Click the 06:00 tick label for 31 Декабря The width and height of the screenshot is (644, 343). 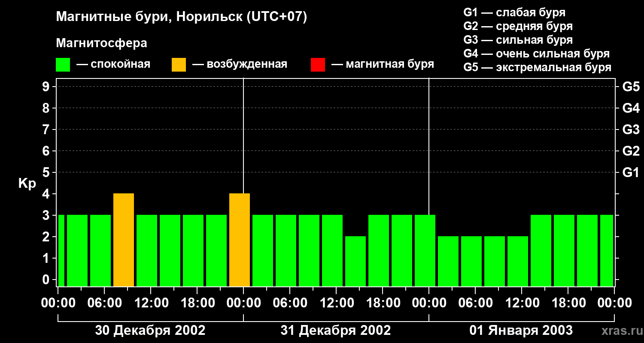click(x=290, y=303)
